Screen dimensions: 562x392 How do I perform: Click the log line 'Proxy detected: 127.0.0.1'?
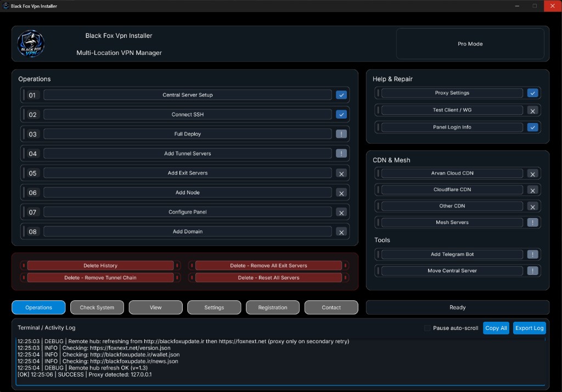pos(85,374)
